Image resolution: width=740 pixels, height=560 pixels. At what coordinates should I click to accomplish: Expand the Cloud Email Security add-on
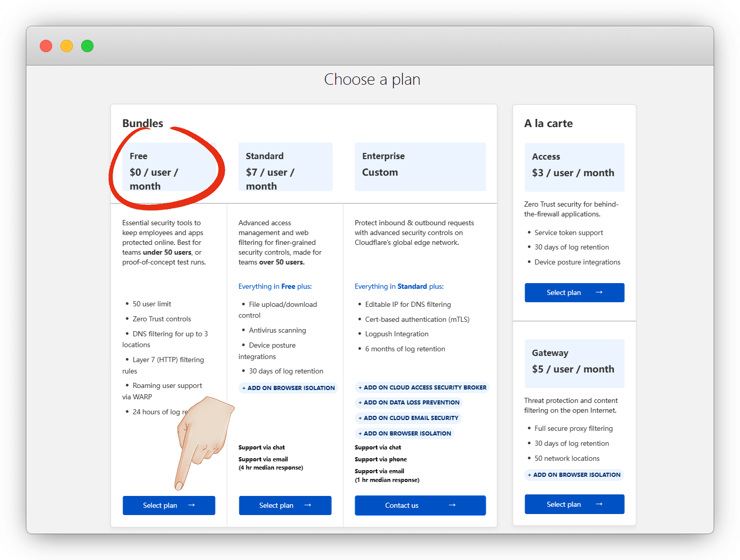coord(408,418)
